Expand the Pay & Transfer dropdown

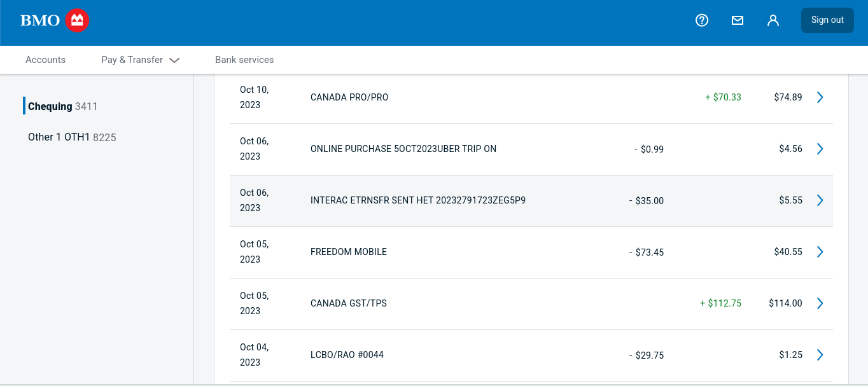click(140, 60)
